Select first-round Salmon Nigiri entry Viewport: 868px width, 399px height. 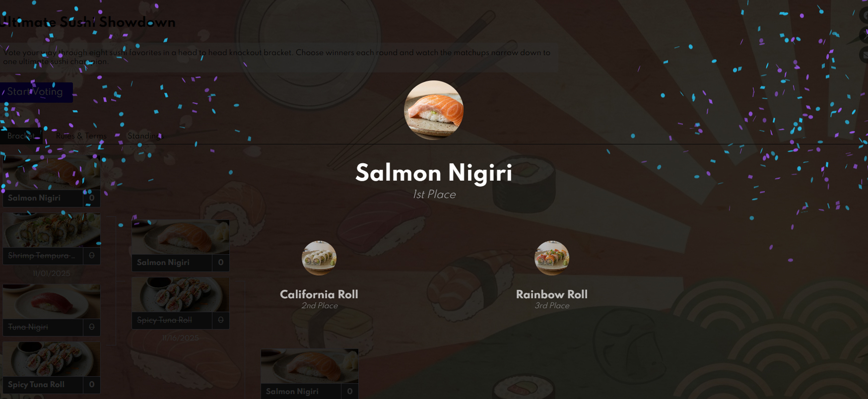coord(52,181)
